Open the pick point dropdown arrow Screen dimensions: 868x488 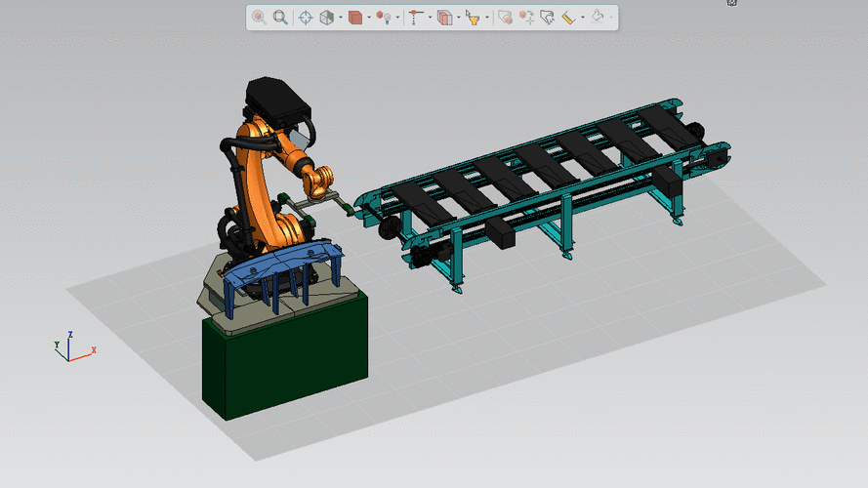[431, 18]
